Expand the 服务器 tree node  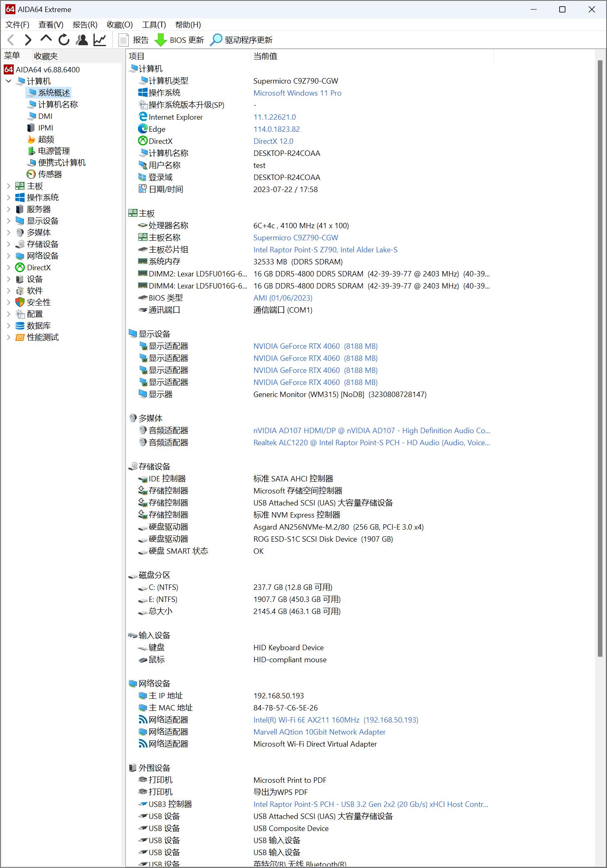[8, 209]
